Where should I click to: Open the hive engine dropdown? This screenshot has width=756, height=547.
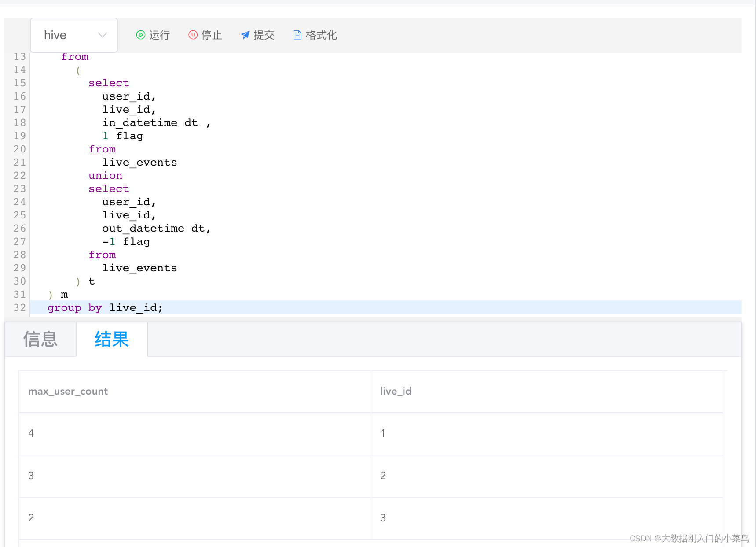click(x=74, y=35)
